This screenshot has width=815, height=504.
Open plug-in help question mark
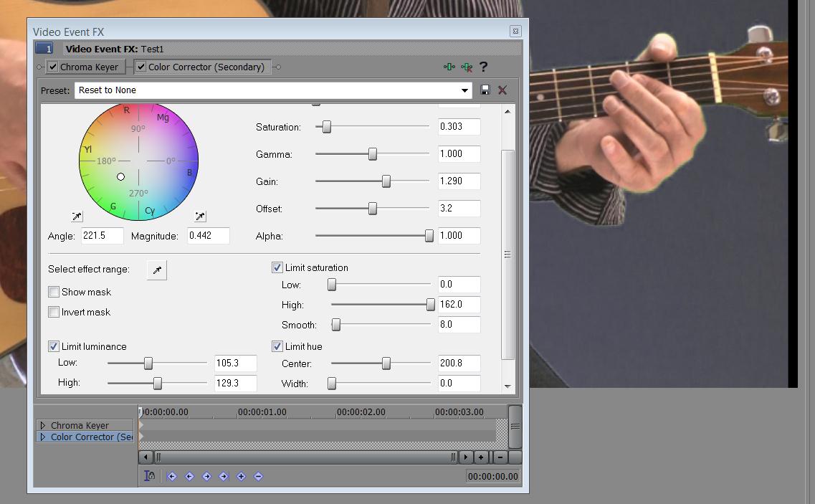[483, 67]
